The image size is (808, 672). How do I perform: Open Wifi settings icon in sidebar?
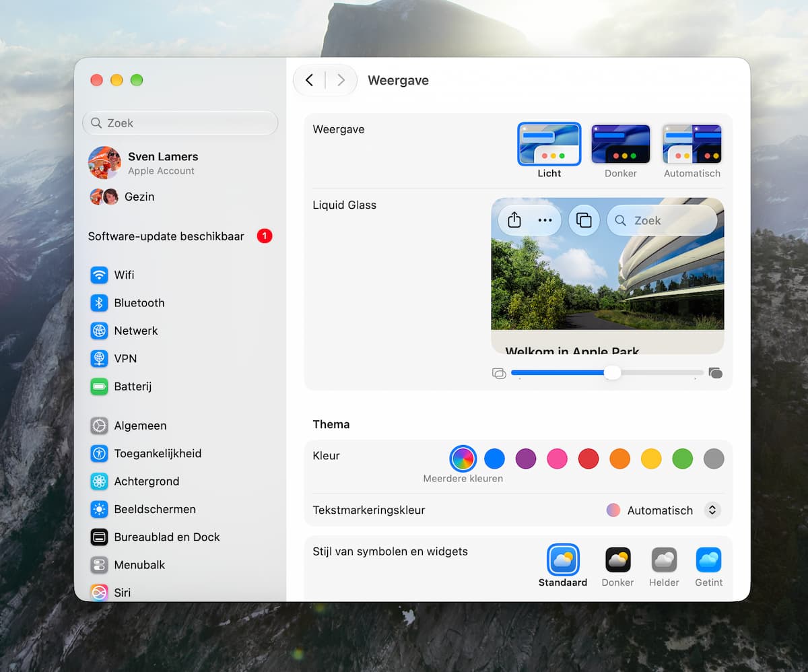coord(99,275)
